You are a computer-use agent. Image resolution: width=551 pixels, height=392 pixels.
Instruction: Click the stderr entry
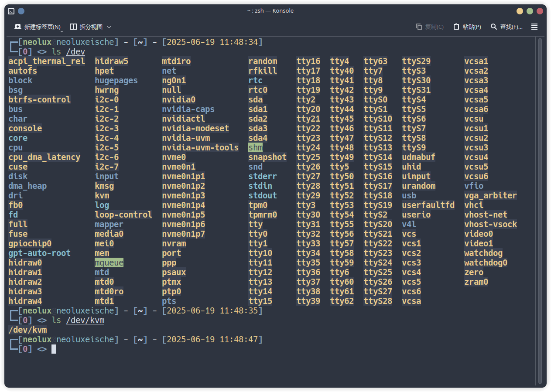pyautogui.click(x=263, y=176)
